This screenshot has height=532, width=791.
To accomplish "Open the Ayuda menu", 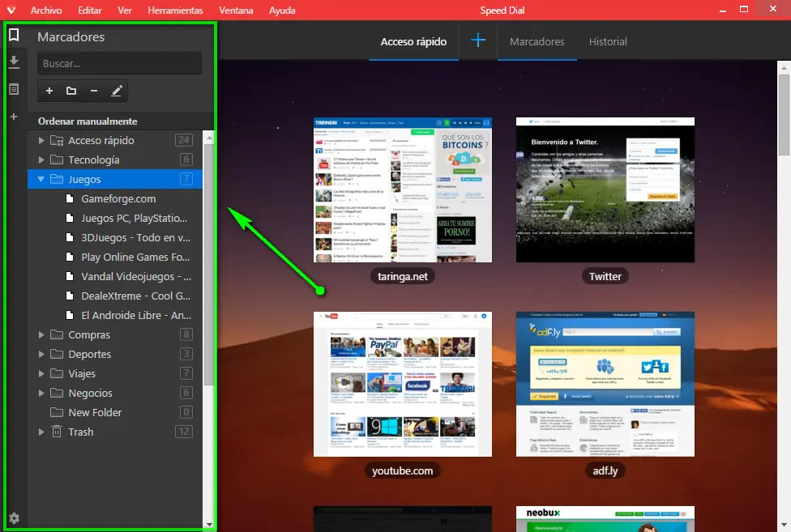I will [282, 10].
